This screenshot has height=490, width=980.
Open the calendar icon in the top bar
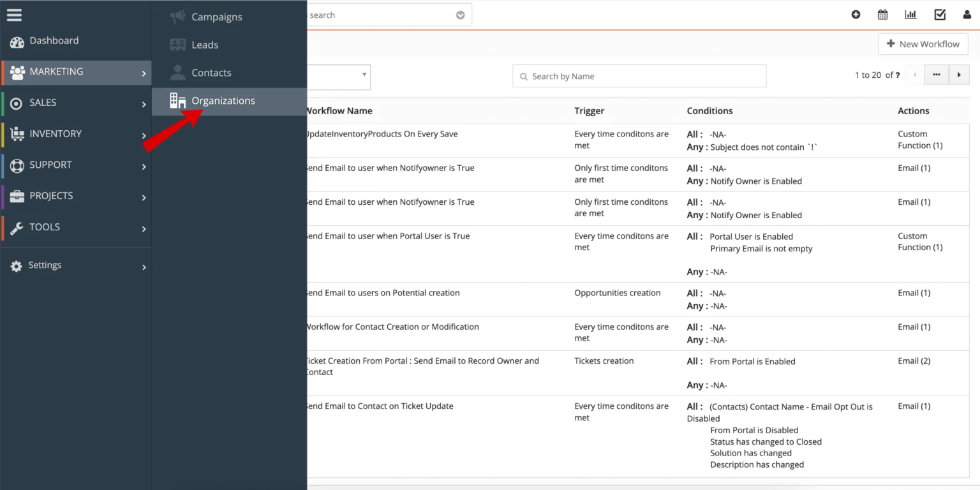[x=884, y=14]
